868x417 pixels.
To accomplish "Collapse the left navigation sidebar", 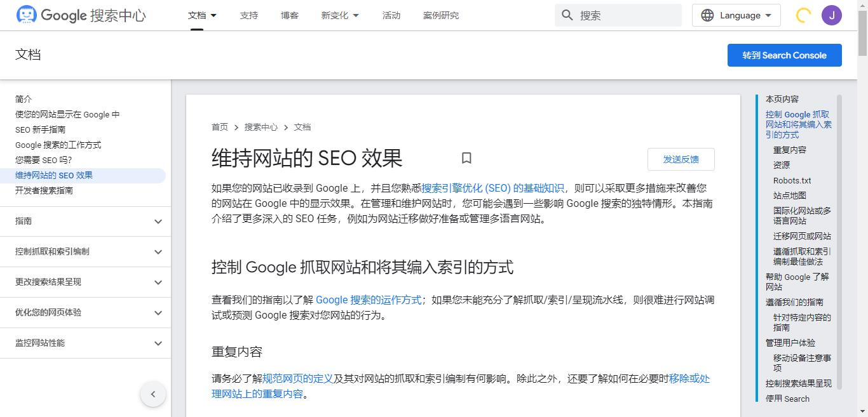I will click(153, 394).
